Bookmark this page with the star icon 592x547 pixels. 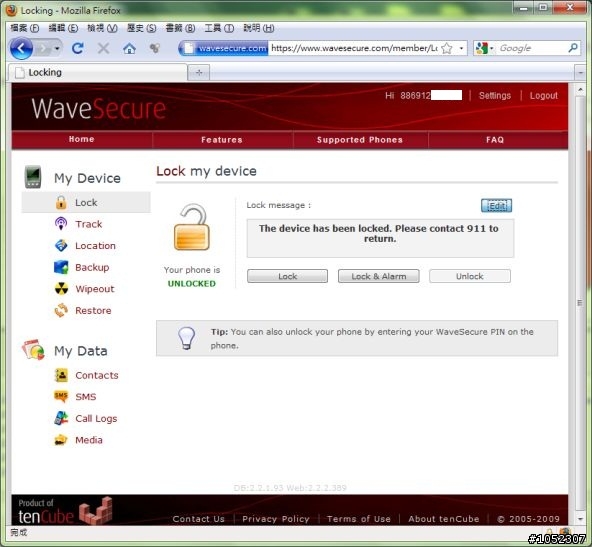[x=447, y=48]
